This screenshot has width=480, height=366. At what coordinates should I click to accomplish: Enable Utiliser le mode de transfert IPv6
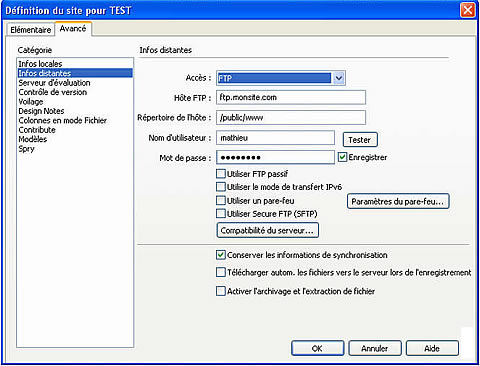(x=221, y=187)
